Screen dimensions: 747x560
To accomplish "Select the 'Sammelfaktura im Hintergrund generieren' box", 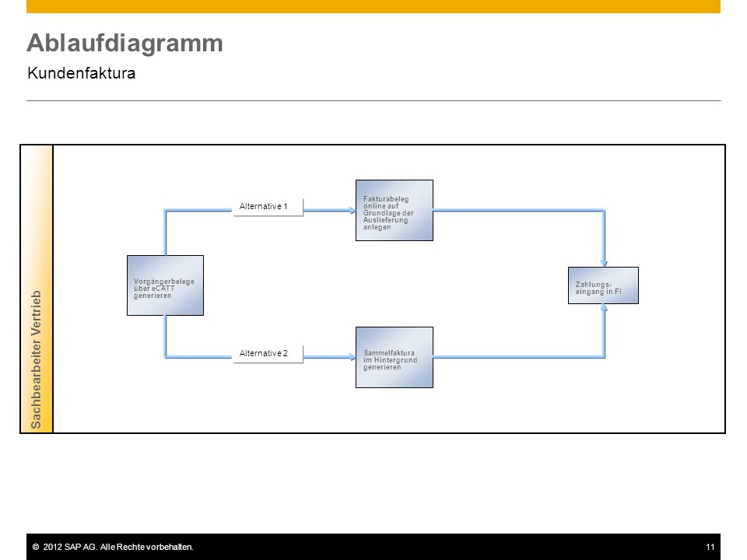I will click(x=395, y=357).
